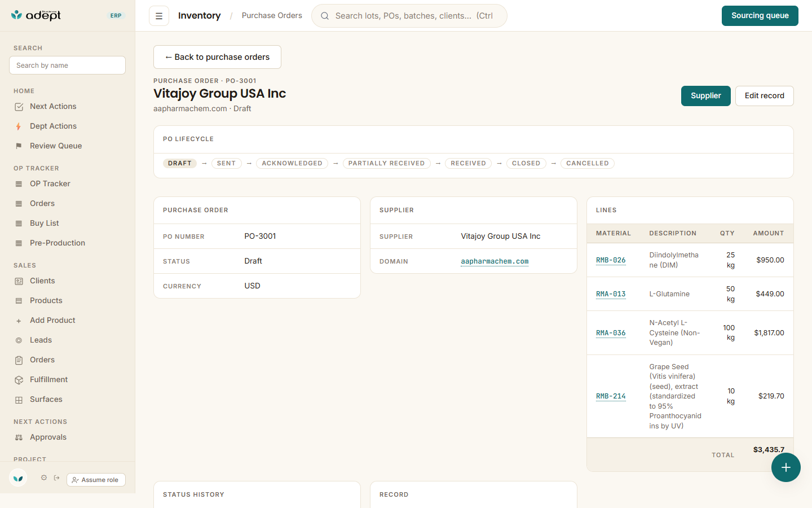The height and width of the screenshot is (508, 812).
Task: Click the floating plus button
Action: [x=786, y=467]
